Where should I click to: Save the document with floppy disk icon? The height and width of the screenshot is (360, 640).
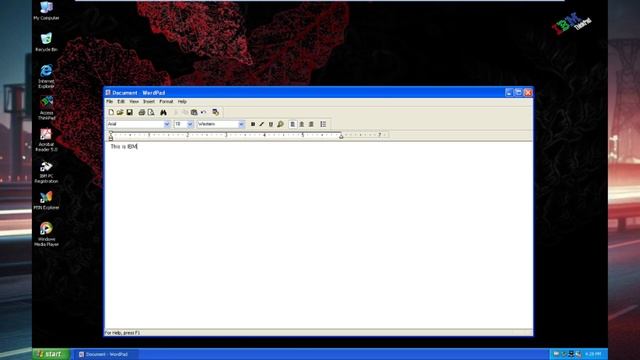(x=129, y=112)
